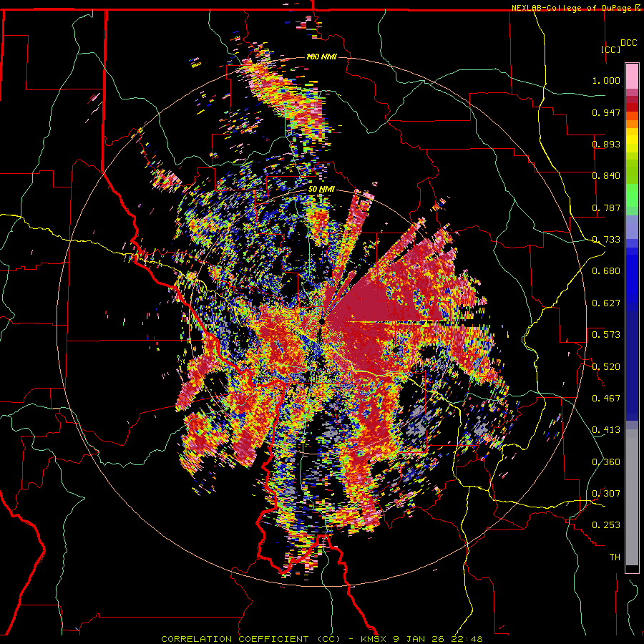This screenshot has width=644, height=644.
Task: Select the 0.840 scale value
Action: point(606,176)
